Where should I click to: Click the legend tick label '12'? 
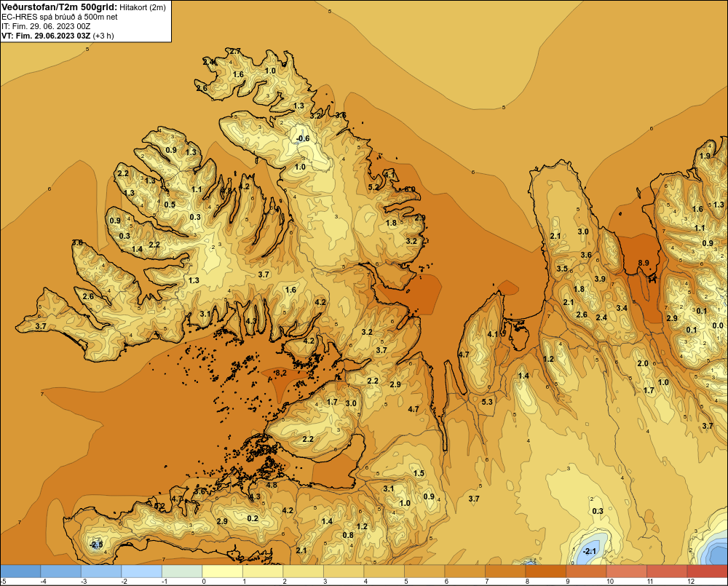[x=690, y=582]
